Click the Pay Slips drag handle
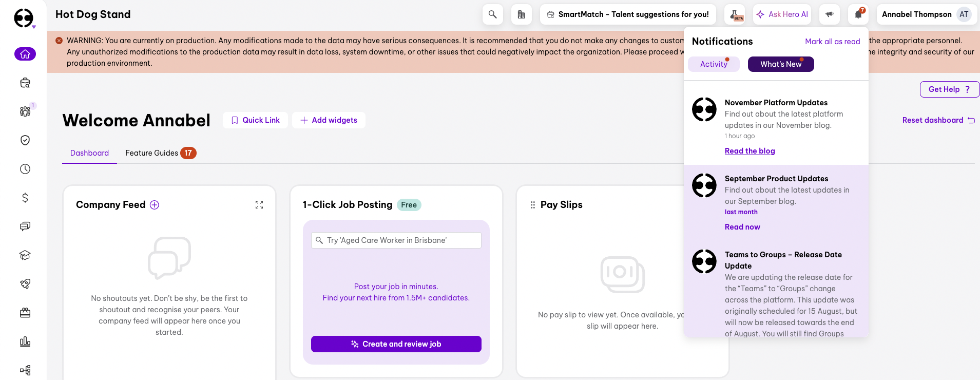This screenshot has height=380, width=980. coord(532,205)
